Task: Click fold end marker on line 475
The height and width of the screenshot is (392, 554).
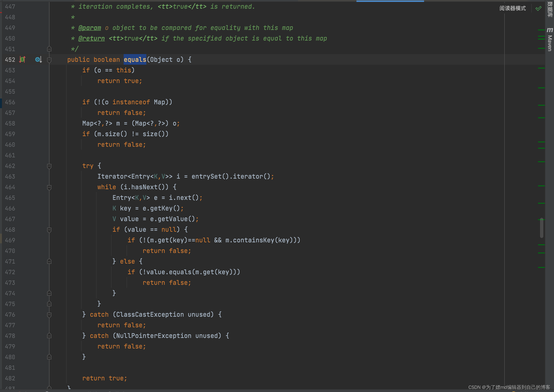Action: click(49, 304)
